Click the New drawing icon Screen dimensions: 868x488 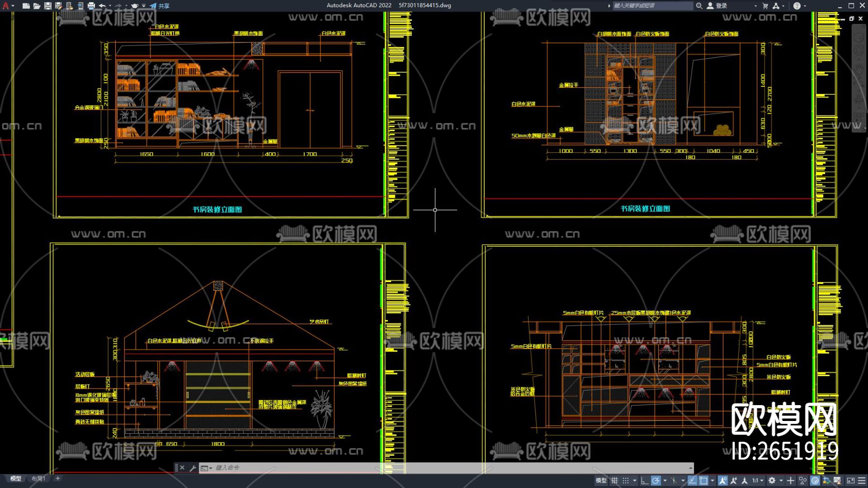[x=26, y=6]
